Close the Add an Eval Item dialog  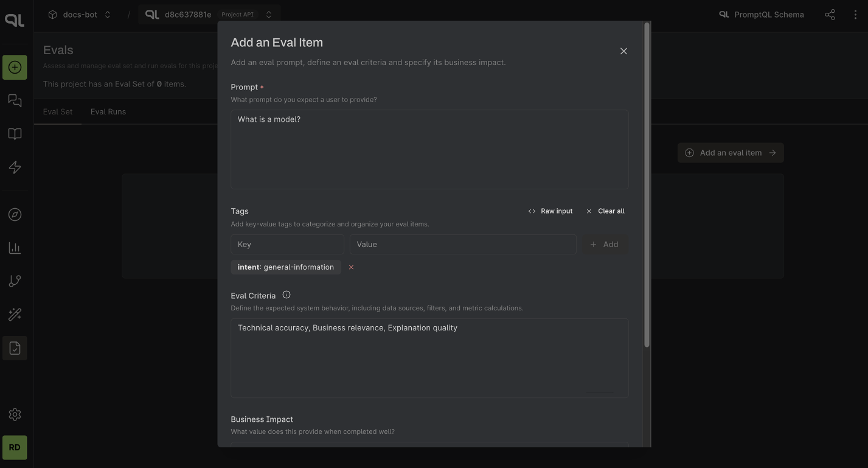click(623, 51)
